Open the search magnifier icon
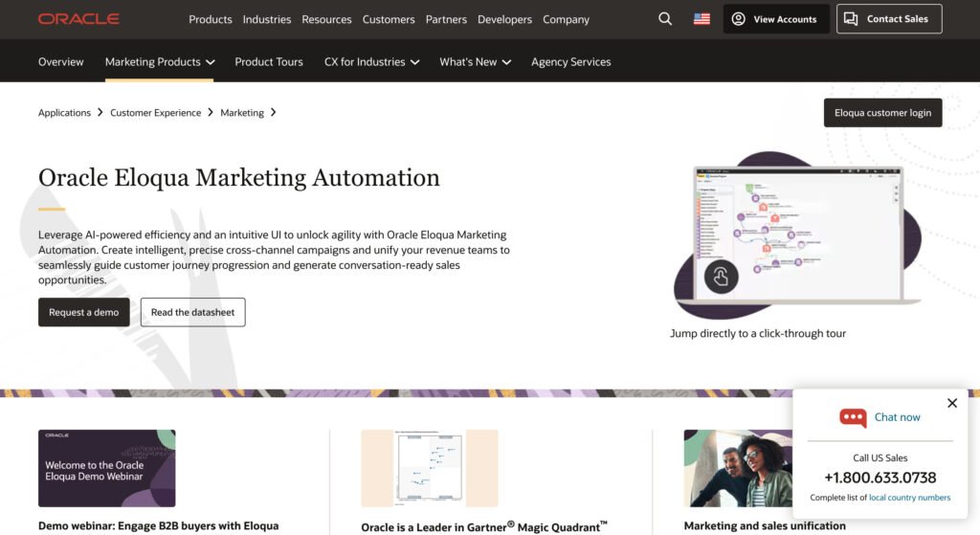The height and width of the screenshot is (535, 980). (x=665, y=19)
